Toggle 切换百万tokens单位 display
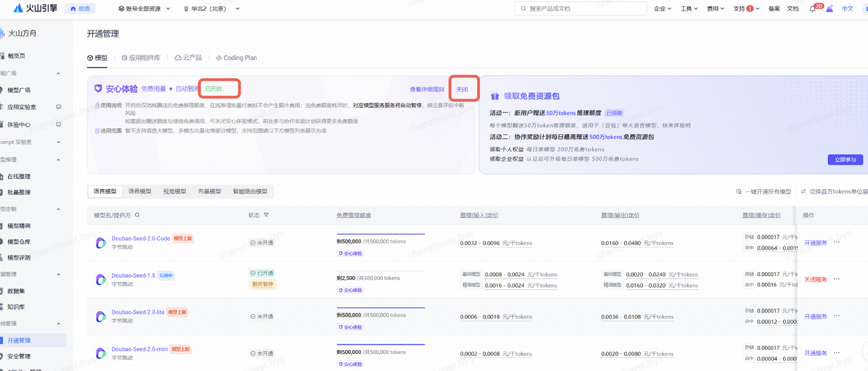 (x=834, y=192)
